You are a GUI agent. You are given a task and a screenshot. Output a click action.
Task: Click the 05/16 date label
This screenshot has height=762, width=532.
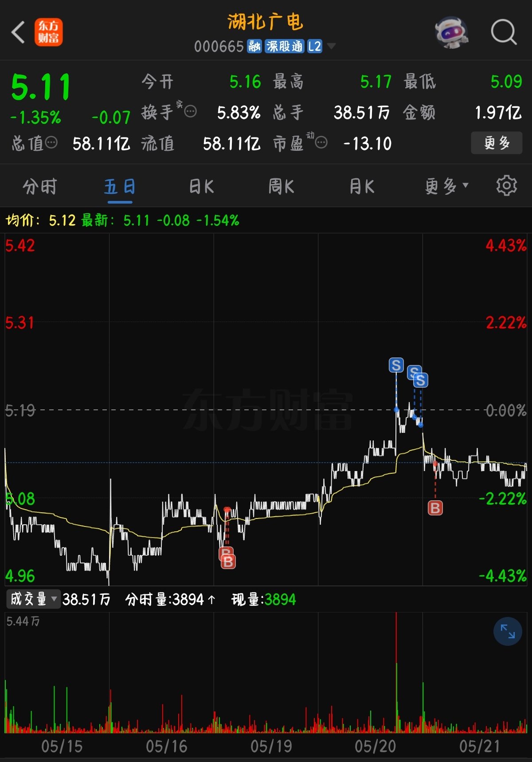click(167, 746)
